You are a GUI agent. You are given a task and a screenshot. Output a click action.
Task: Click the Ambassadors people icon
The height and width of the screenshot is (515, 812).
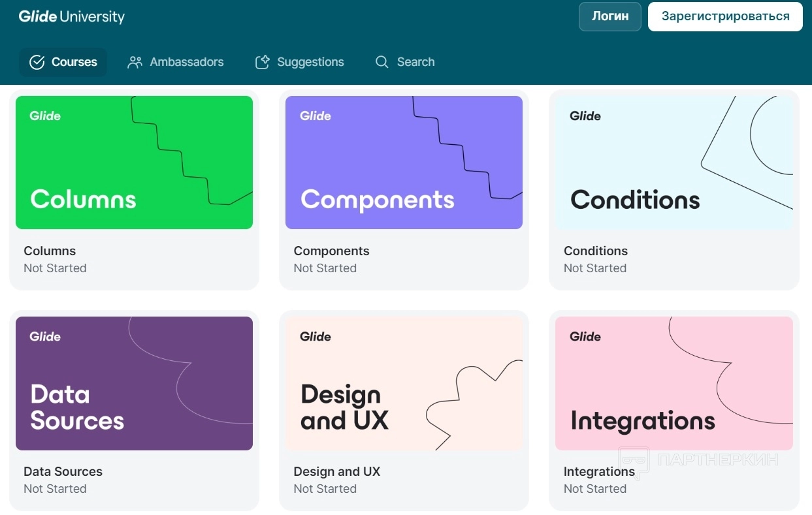coord(135,62)
